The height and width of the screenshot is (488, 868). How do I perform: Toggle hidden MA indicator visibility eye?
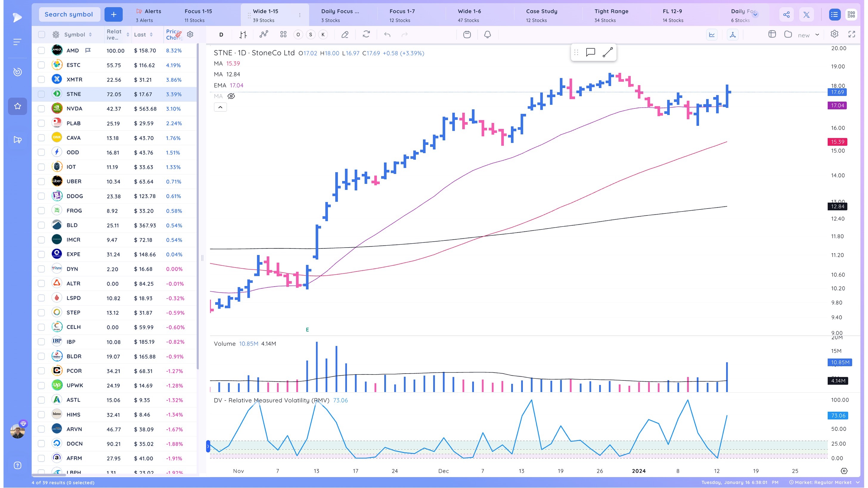tap(231, 96)
